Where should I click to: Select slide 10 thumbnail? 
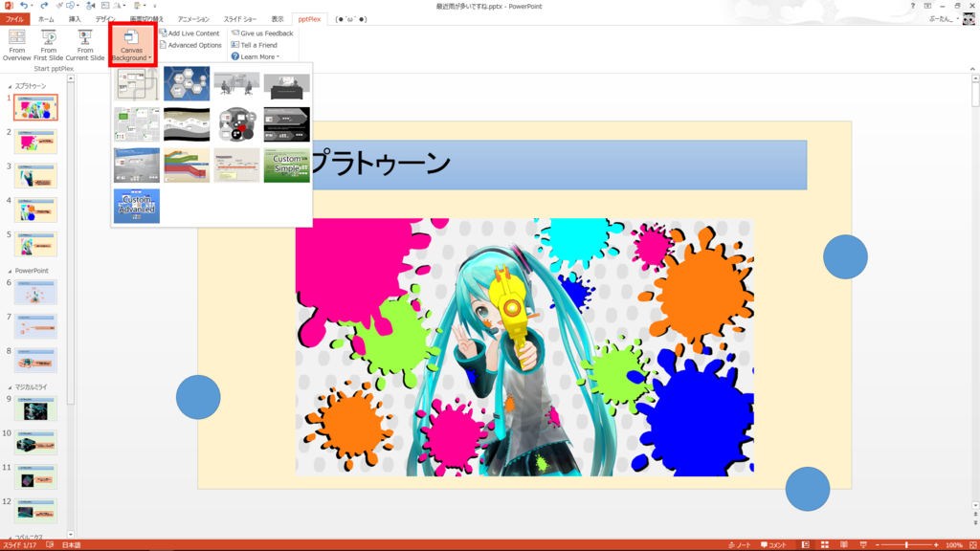pos(35,443)
